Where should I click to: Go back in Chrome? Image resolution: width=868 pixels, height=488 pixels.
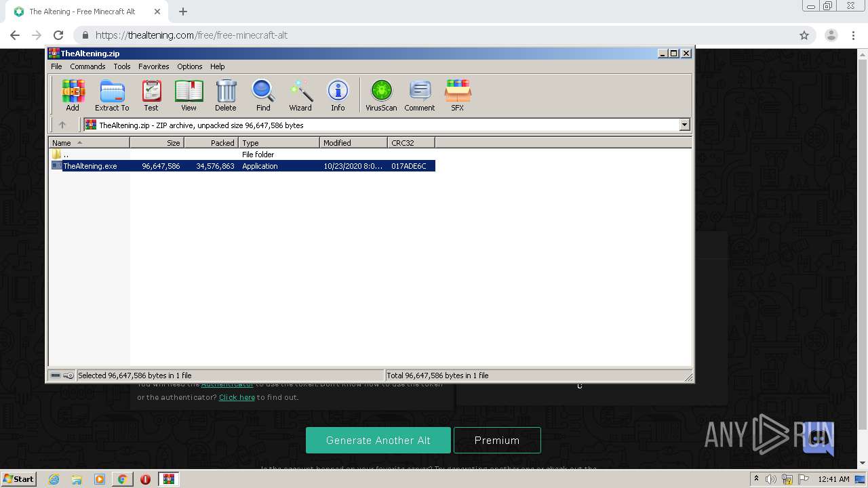pyautogui.click(x=15, y=35)
